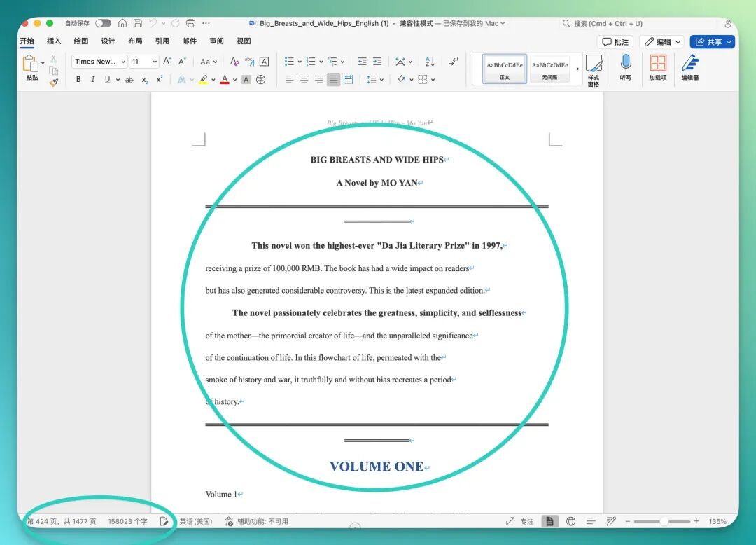
Task: Click the 粘贴 paste button
Action: [31, 67]
